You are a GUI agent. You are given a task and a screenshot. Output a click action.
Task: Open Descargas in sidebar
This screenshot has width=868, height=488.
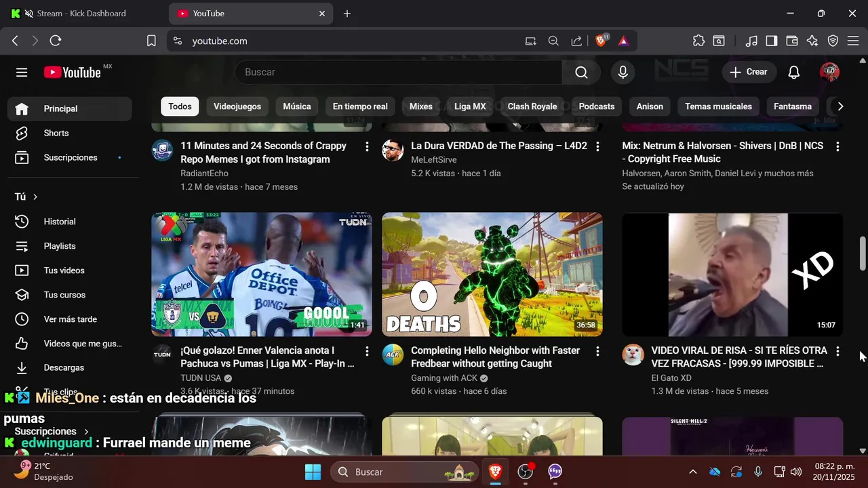pos(70,367)
